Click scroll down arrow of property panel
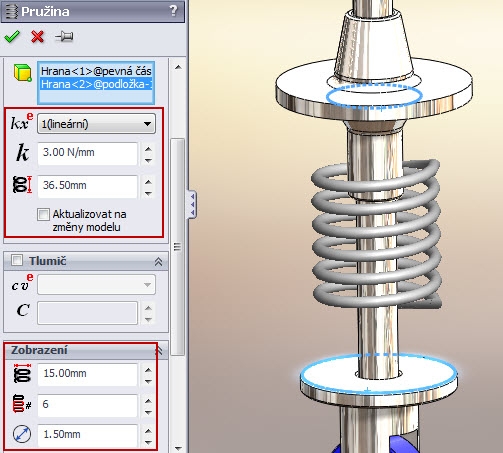The height and width of the screenshot is (453, 503). [178, 448]
